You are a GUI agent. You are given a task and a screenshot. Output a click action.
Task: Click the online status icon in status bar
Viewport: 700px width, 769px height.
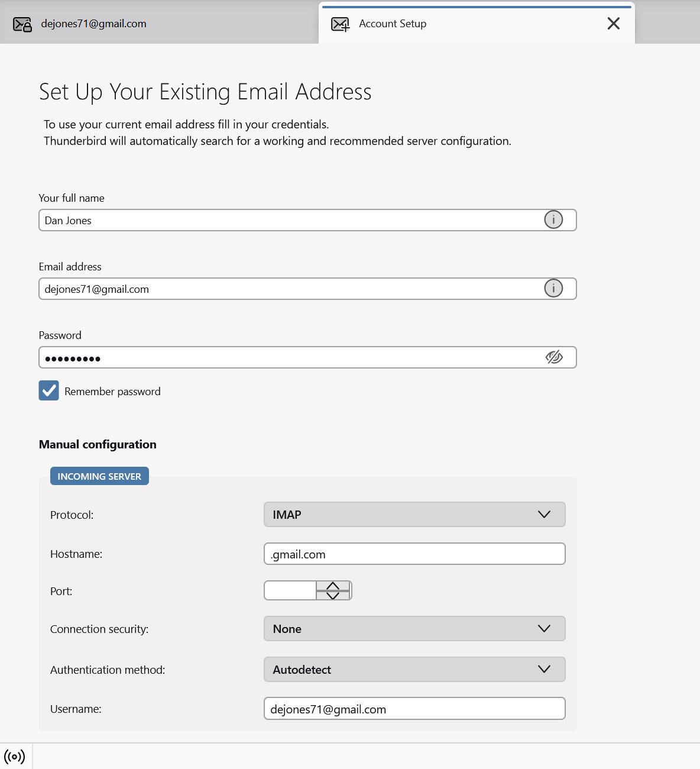(15, 757)
